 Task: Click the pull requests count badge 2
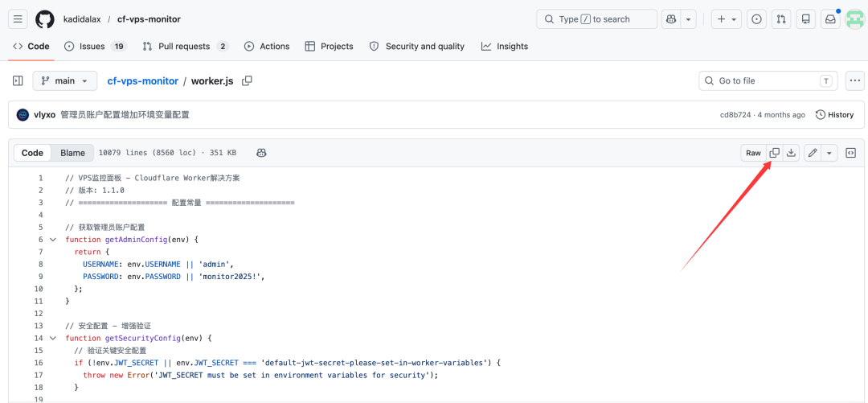(x=223, y=47)
